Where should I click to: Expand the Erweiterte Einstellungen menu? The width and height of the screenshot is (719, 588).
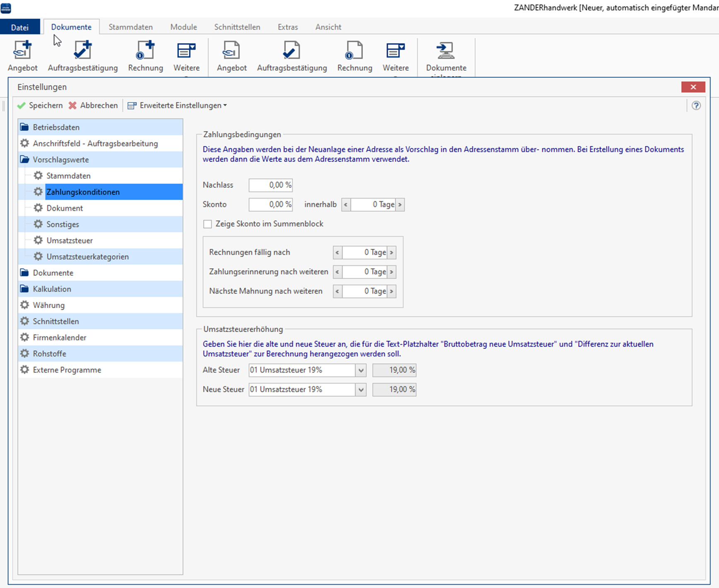pos(177,106)
